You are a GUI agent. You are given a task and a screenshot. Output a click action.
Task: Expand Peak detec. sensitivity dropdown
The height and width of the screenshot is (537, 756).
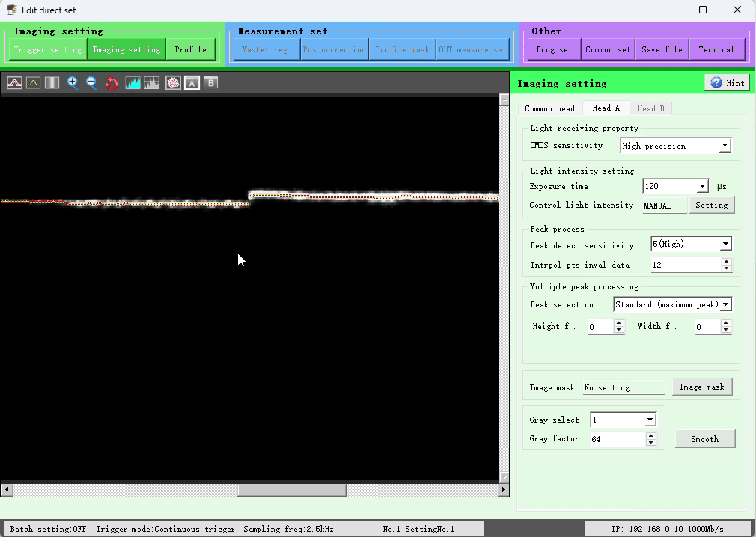(725, 244)
